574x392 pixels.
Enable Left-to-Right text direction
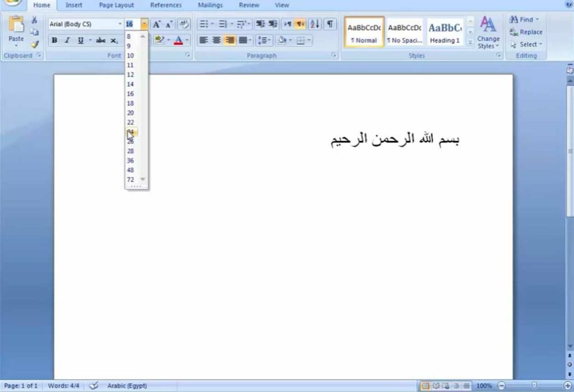[x=288, y=24]
